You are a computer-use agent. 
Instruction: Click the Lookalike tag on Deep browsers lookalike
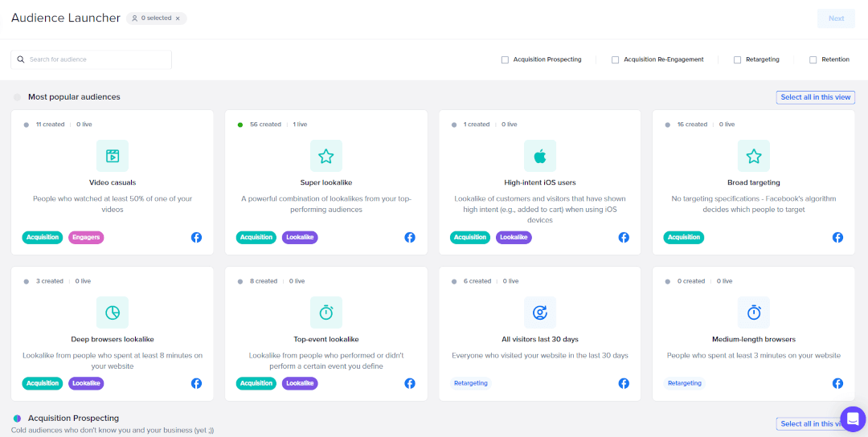(x=86, y=383)
